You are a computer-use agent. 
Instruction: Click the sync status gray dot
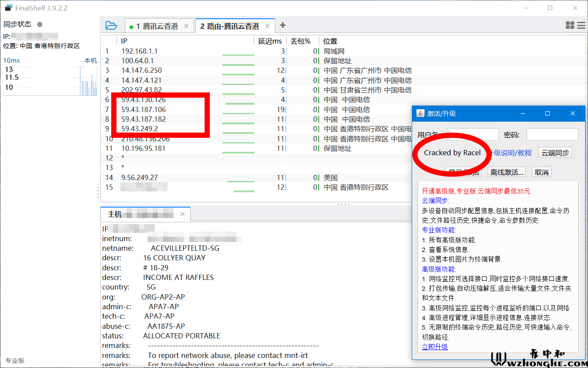[40, 24]
